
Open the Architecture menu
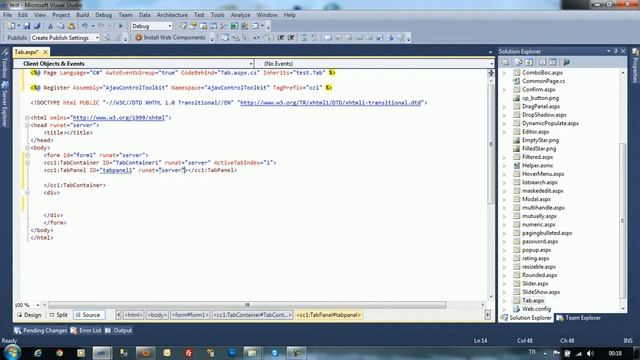click(x=172, y=15)
